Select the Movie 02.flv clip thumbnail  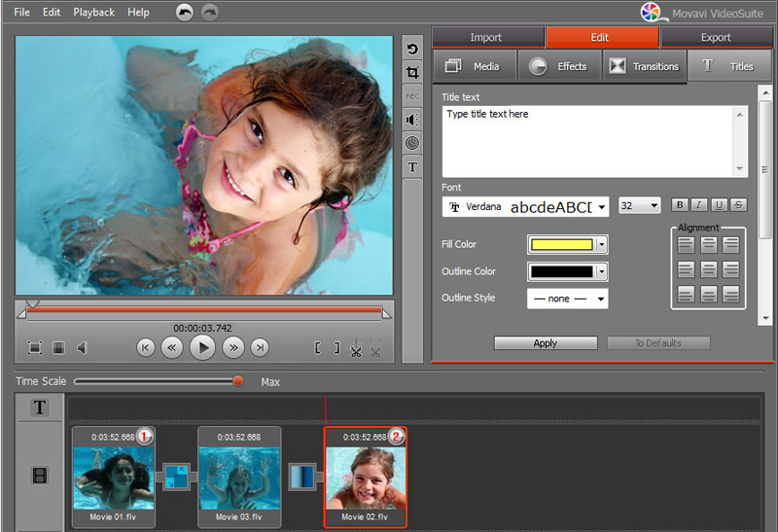[x=366, y=478]
